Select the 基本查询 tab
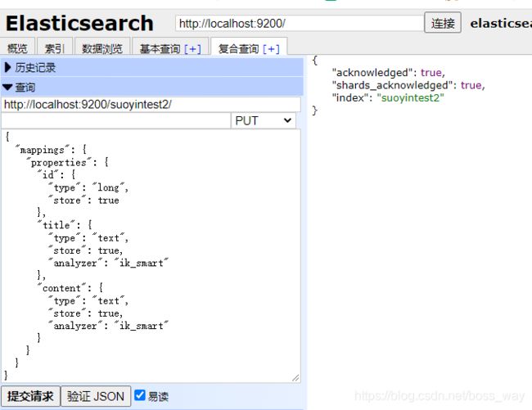The width and height of the screenshot is (532, 410). pos(160,49)
